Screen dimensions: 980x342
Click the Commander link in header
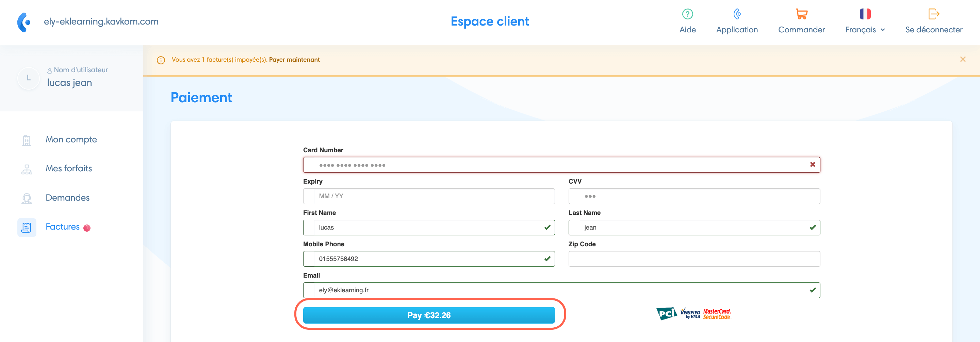click(x=802, y=30)
